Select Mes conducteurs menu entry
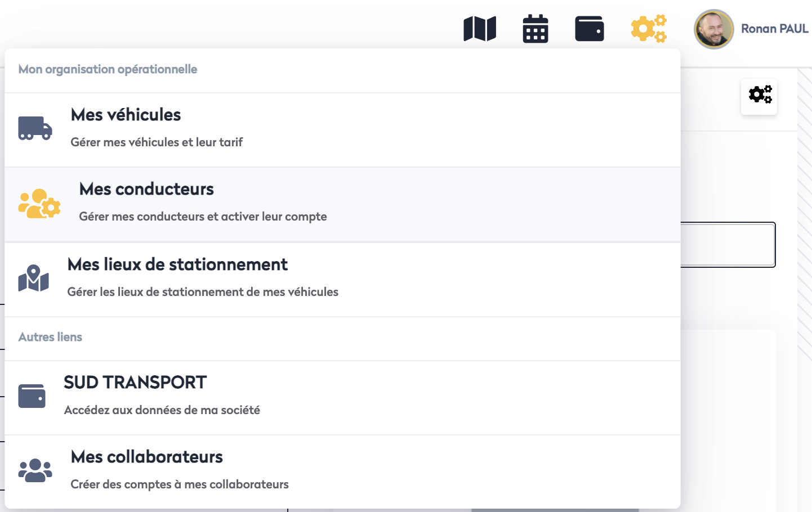 tap(146, 190)
